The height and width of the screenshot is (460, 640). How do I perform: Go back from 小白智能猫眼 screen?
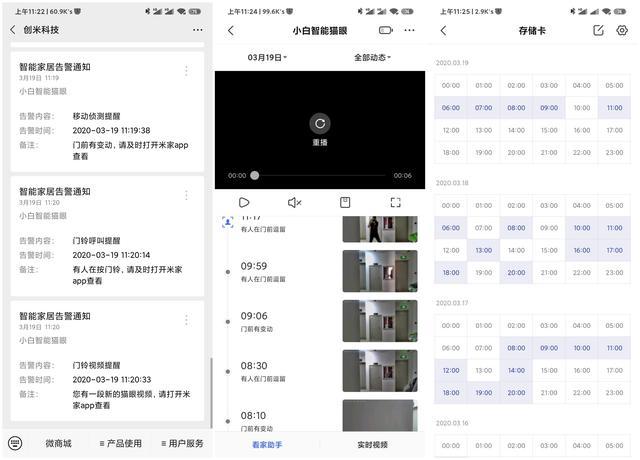(x=231, y=31)
